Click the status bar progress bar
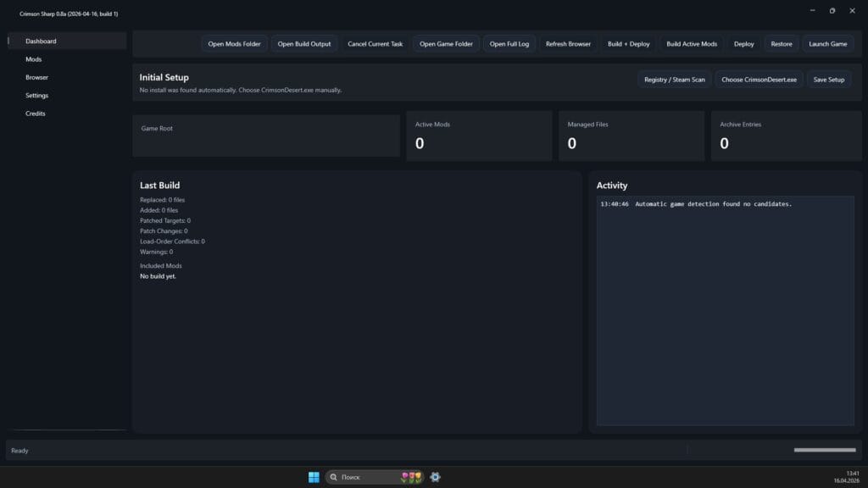This screenshot has height=488, width=868. point(825,450)
